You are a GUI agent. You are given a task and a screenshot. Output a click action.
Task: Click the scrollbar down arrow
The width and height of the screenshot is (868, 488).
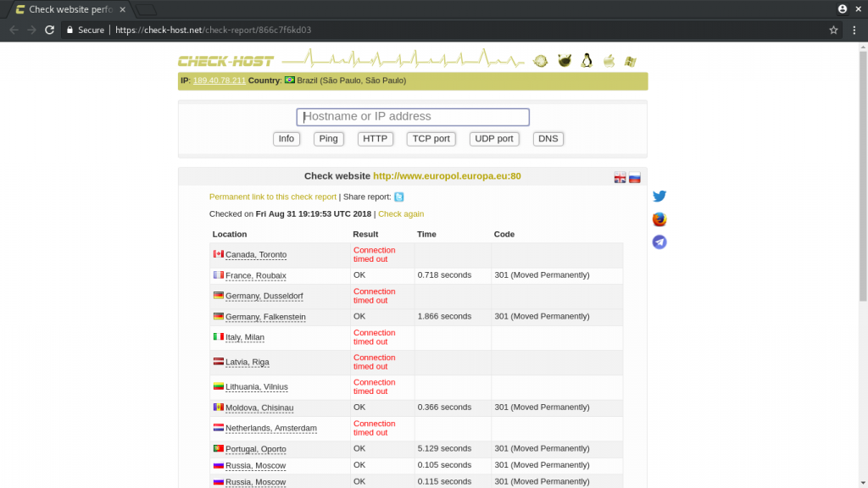862,483
